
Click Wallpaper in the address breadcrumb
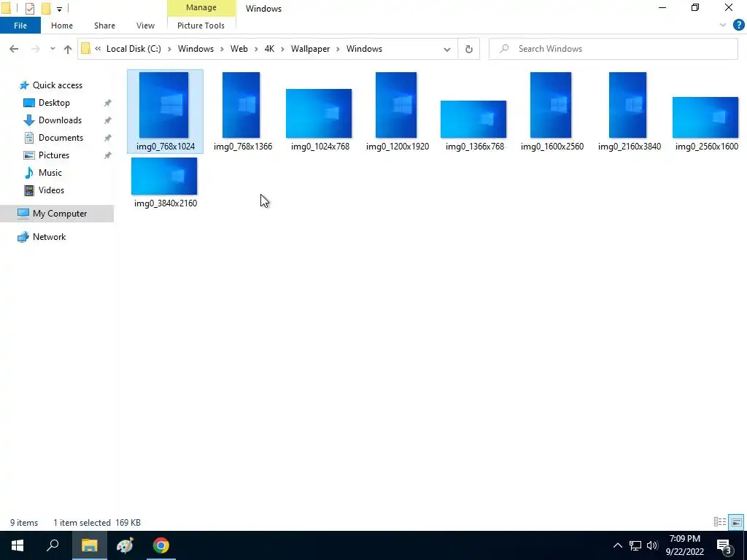click(x=310, y=49)
